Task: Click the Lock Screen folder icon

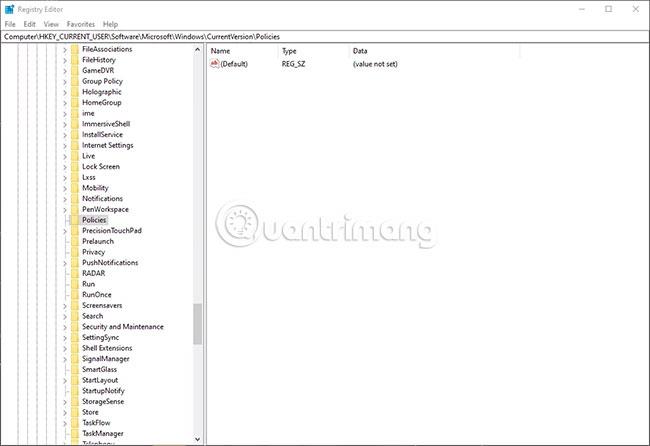Action: 75,167
